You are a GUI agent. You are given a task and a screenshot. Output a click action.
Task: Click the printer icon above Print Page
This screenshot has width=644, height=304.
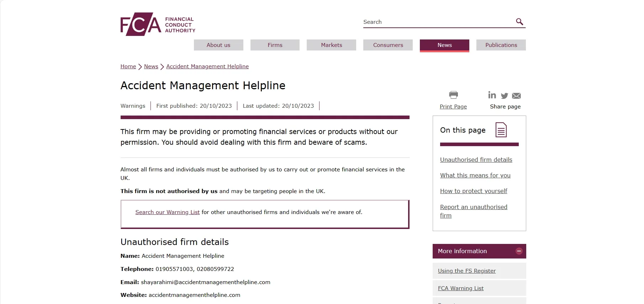pos(453,95)
